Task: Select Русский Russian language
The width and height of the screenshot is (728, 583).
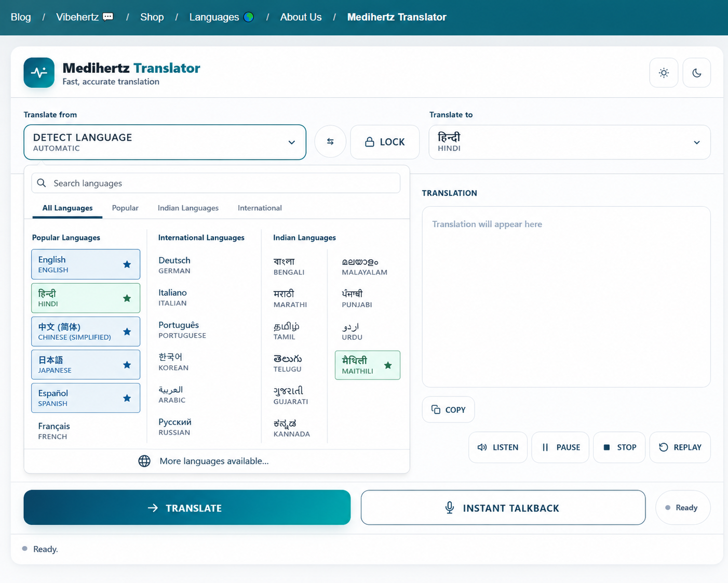Action: (x=175, y=427)
